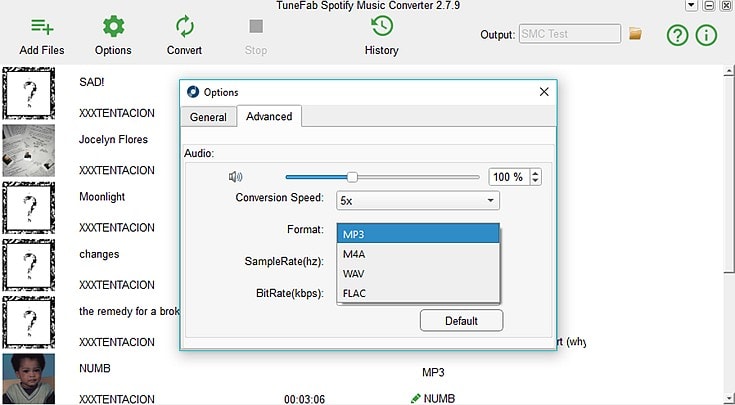The width and height of the screenshot is (735, 405).
Task: Select the SAD! album thumbnail
Action: point(29,93)
